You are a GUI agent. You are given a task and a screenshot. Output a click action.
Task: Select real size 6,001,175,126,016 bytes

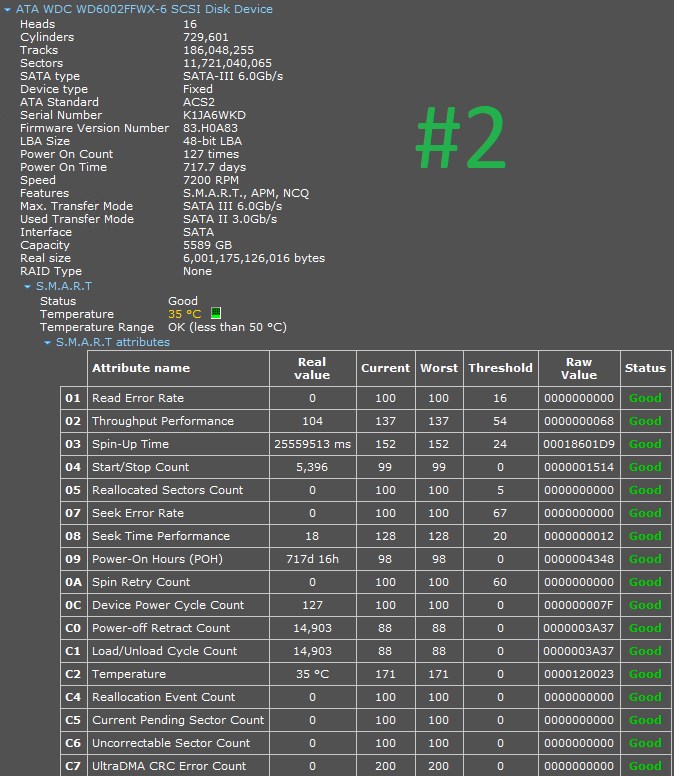pos(254,258)
